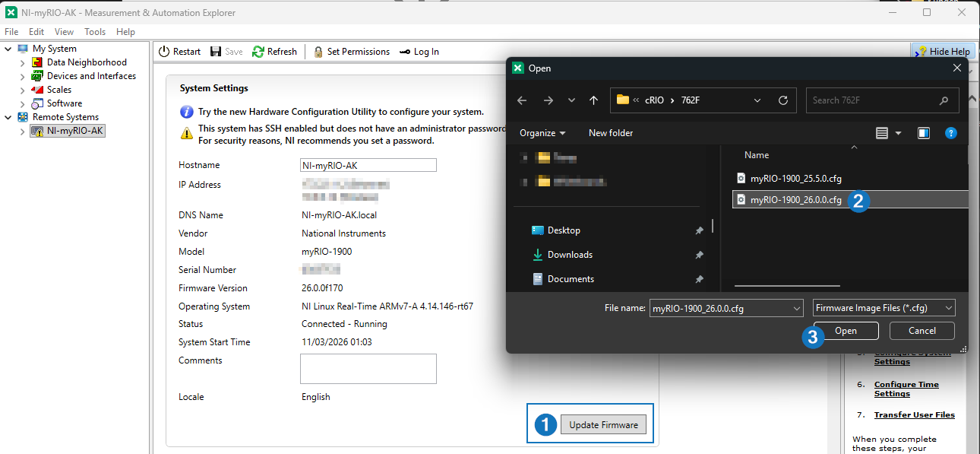Click the Restart toolbar icon
This screenshot has width=980, height=454.
pos(164,52)
